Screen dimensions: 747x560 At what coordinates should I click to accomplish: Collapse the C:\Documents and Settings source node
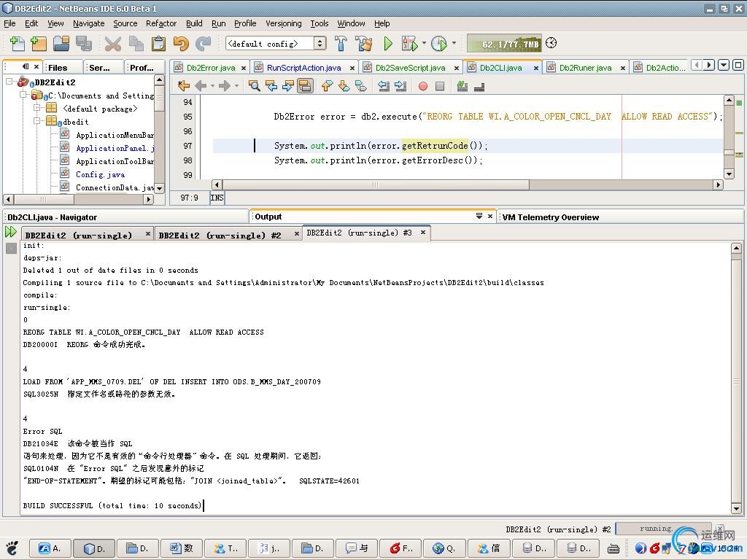click(x=23, y=95)
